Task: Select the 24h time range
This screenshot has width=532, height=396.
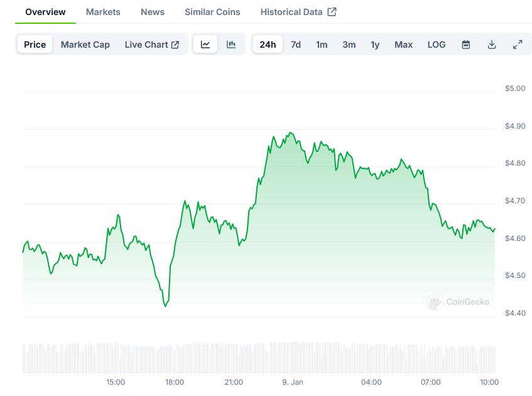Action: [x=268, y=45]
